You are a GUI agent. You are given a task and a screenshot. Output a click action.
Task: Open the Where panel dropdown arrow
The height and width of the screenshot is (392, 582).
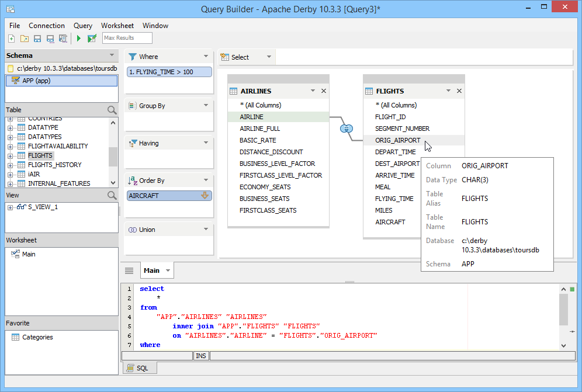point(206,57)
